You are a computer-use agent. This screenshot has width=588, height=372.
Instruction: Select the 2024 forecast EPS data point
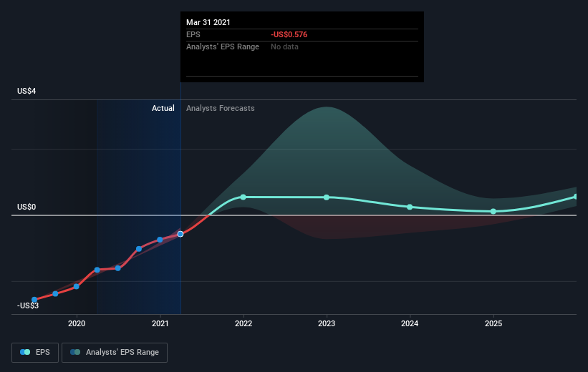tap(410, 207)
